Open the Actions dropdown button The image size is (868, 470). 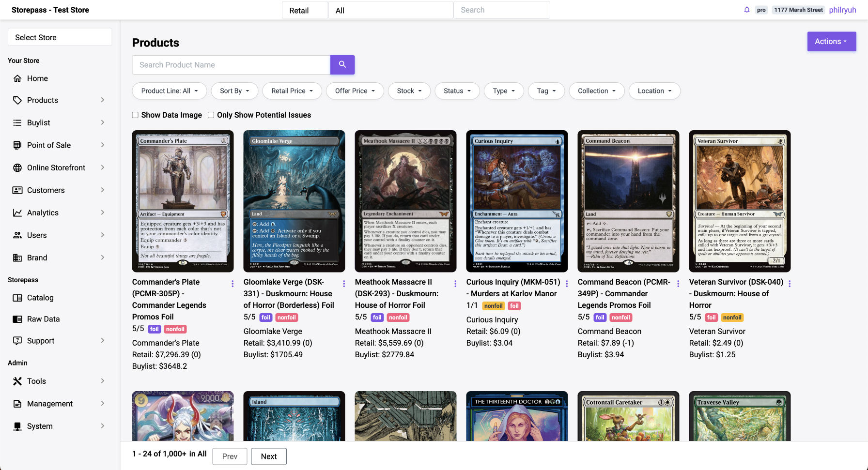[x=832, y=42]
